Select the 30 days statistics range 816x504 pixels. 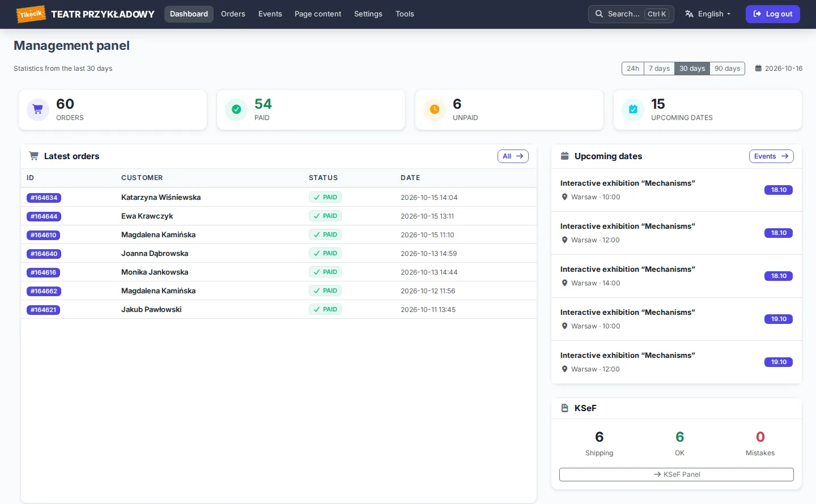[x=692, y=69]
